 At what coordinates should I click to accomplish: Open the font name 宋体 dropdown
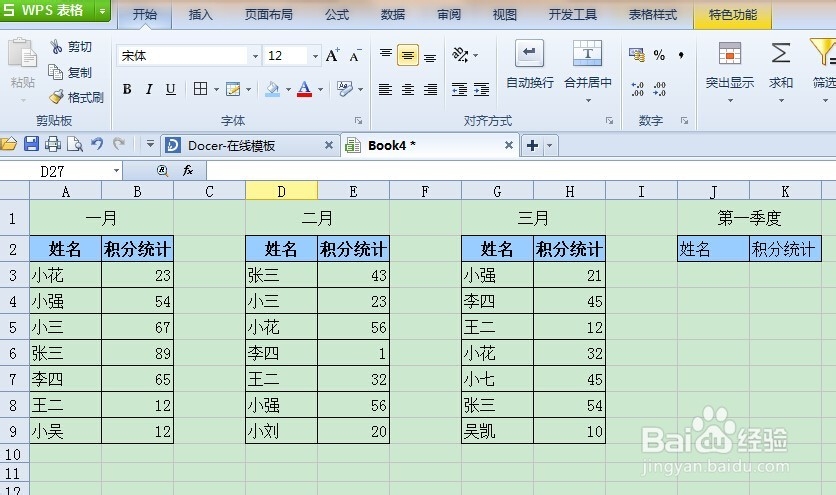click(x=255, y=56)
